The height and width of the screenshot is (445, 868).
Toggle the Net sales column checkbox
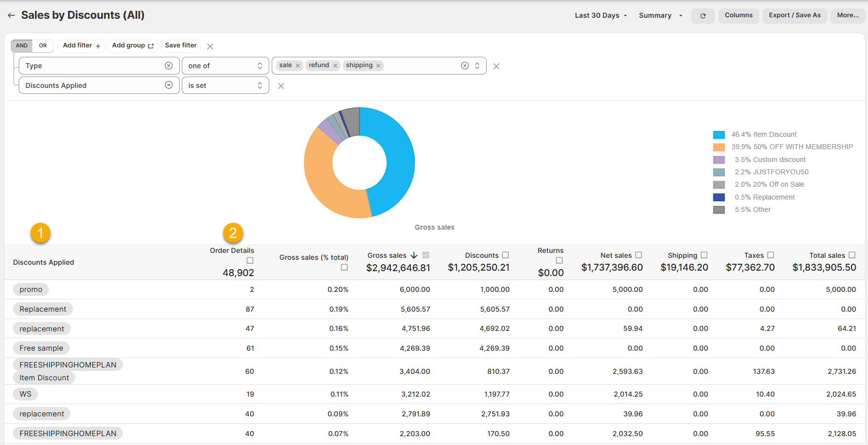tap(638, 255)
